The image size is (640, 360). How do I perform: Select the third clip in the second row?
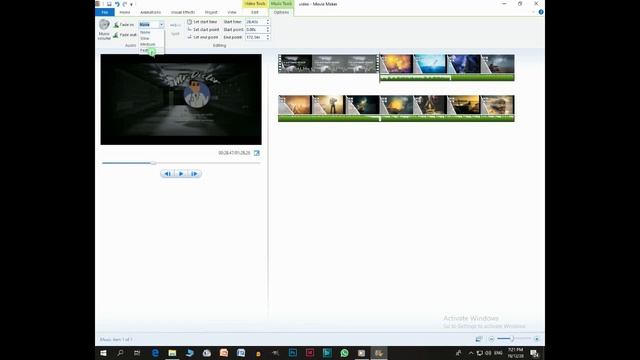pos(362,105)
